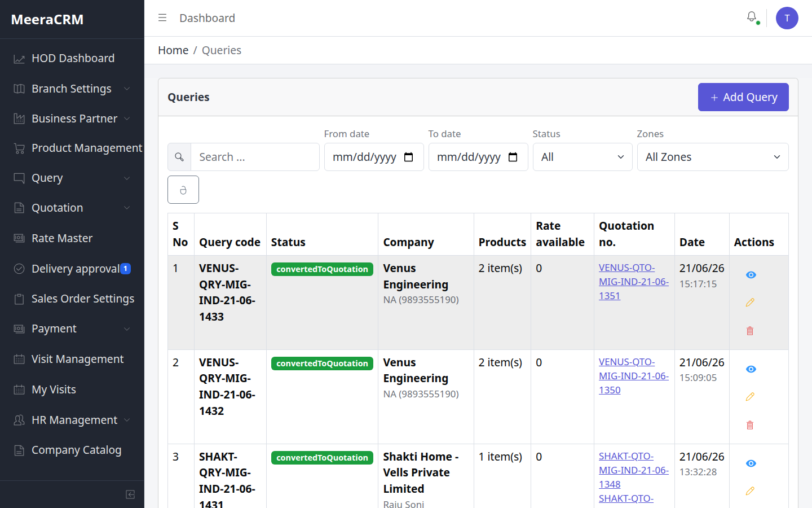Edit the SHAKT-QRY-MIG-IND-21-06-1431 query pencil icon

coord(750,491)
